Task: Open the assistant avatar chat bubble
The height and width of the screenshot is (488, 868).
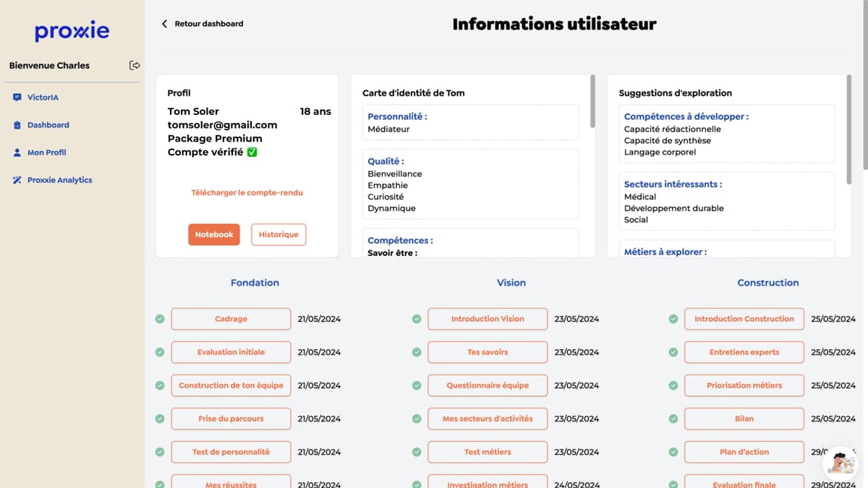Action: [x=840, y=461]
